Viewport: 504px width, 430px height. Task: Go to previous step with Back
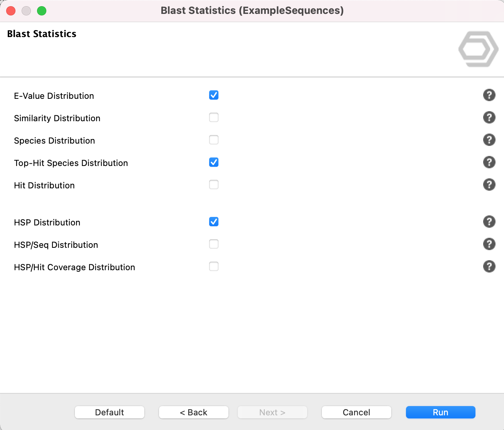(193, 412)
